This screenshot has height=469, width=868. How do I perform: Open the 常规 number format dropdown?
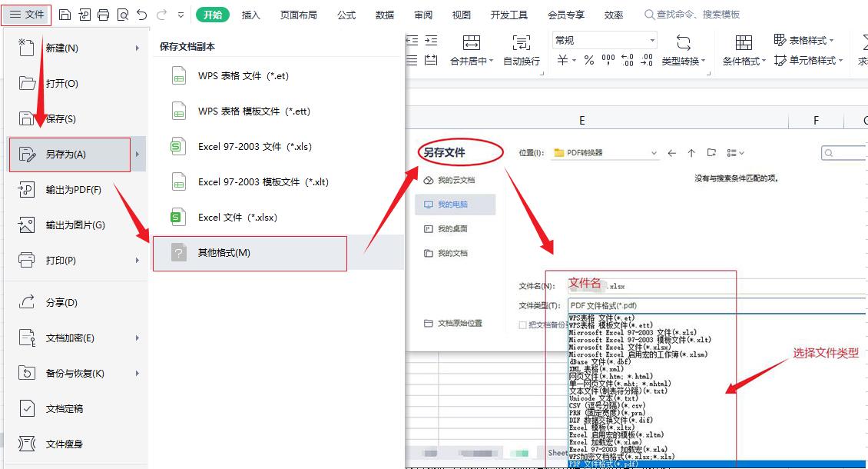[x=604, y=41]
